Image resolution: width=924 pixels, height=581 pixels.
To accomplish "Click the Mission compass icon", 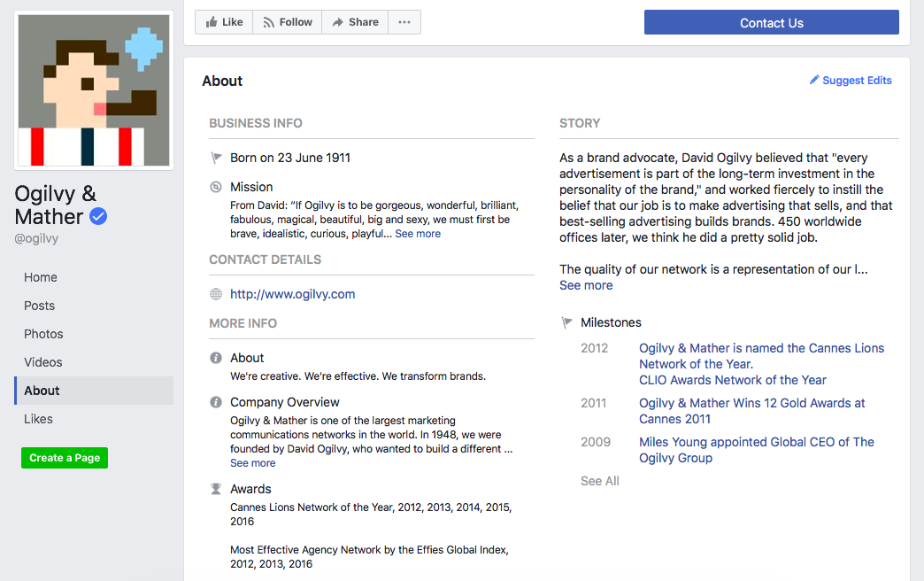I will point(216,187).
